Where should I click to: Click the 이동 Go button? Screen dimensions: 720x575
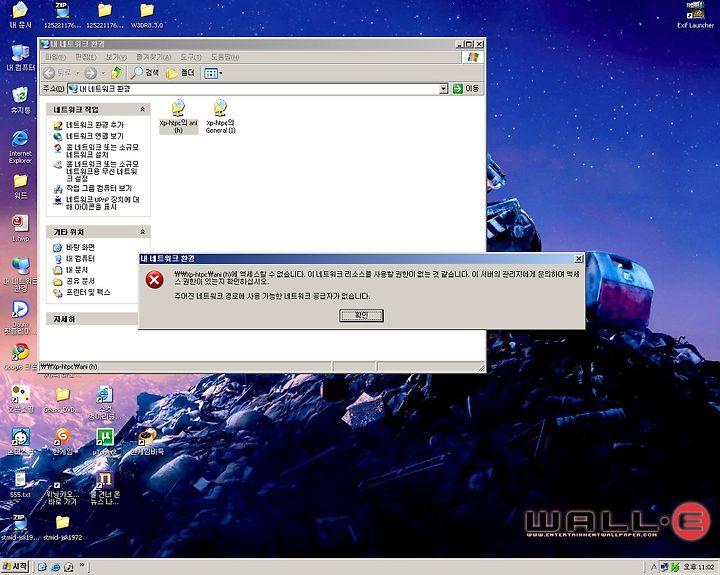(466, 88)
